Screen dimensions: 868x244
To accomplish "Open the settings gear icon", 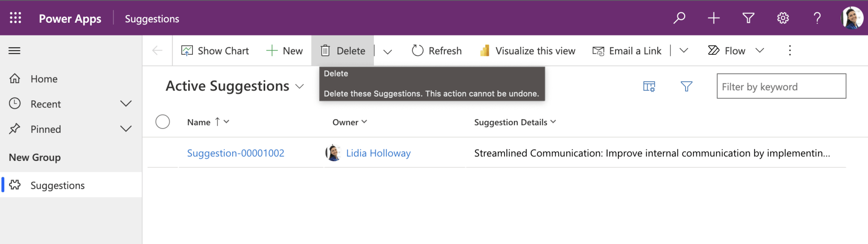I will (x=783, y=18).
